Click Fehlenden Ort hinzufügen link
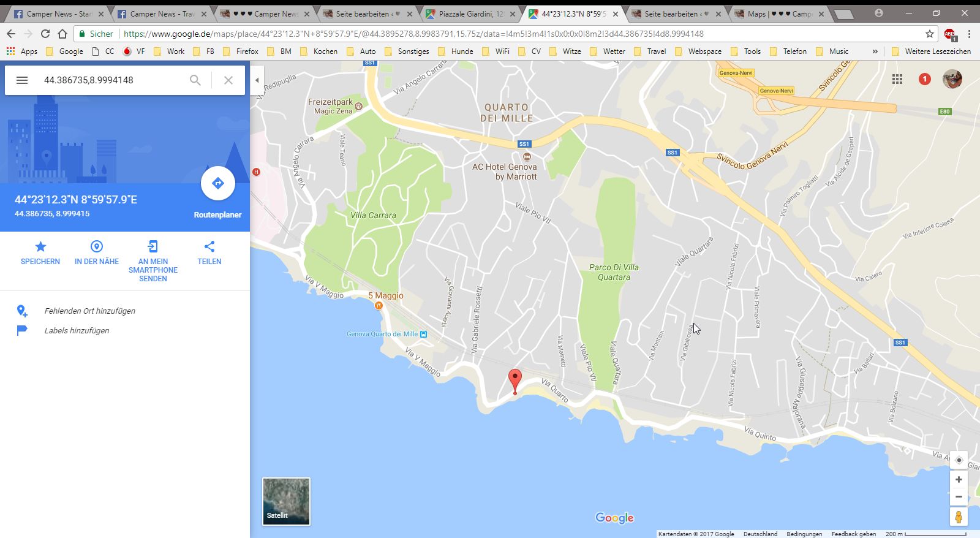Viewport: 980px width, 538px height. (x=90, y=311)
